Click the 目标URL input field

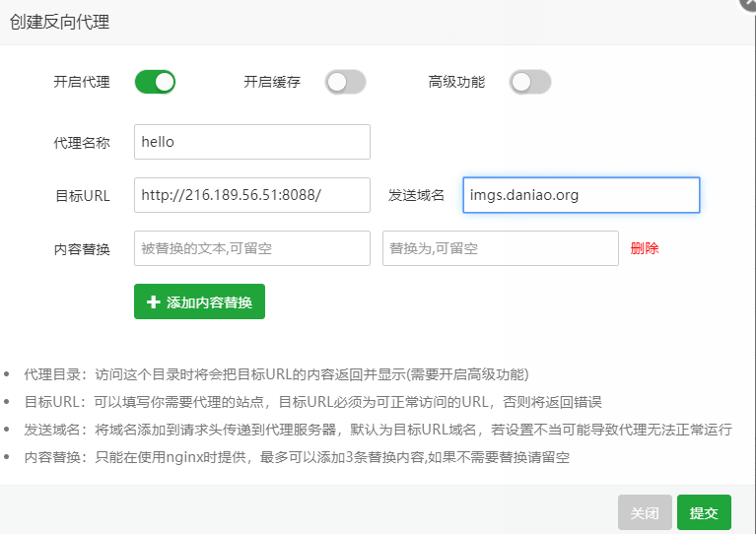tap(252, 195)
